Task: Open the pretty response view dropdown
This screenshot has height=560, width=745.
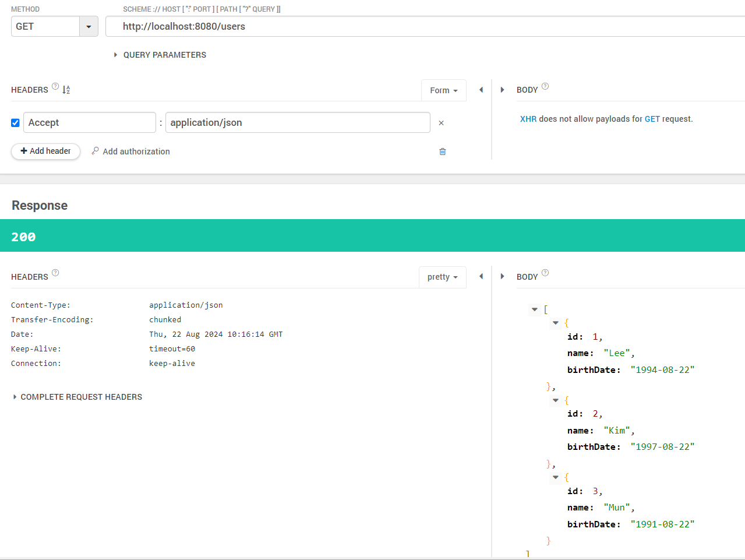Action: [x=442, y=277]
